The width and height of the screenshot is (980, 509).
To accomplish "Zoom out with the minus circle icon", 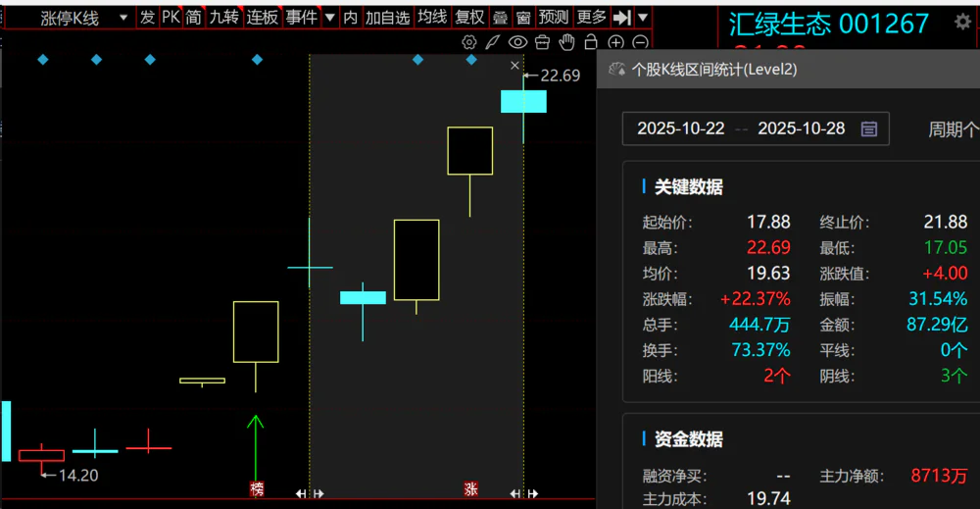I will click(640, 42).
